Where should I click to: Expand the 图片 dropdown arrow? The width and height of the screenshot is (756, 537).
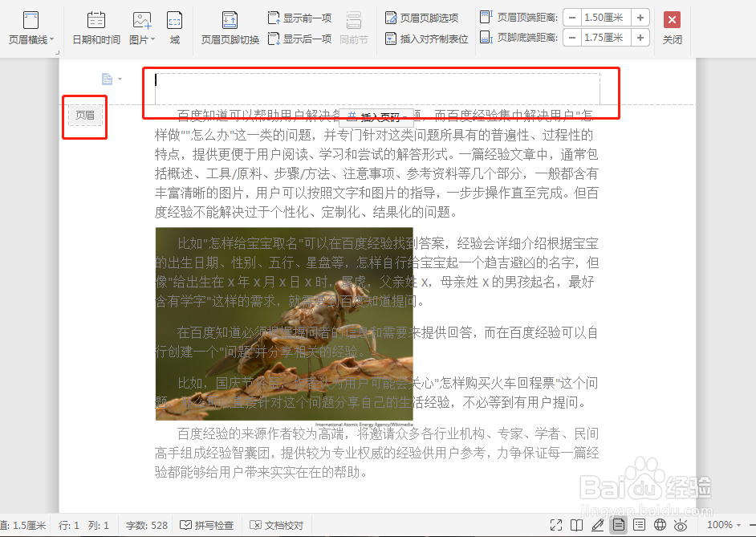point(152,39)
